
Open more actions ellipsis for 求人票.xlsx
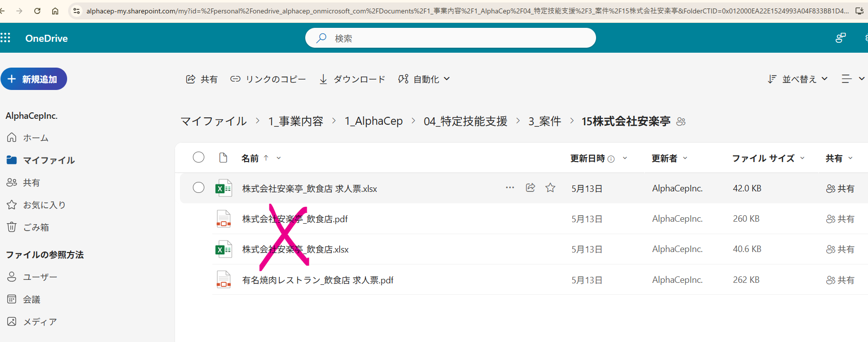pos(510,187)
